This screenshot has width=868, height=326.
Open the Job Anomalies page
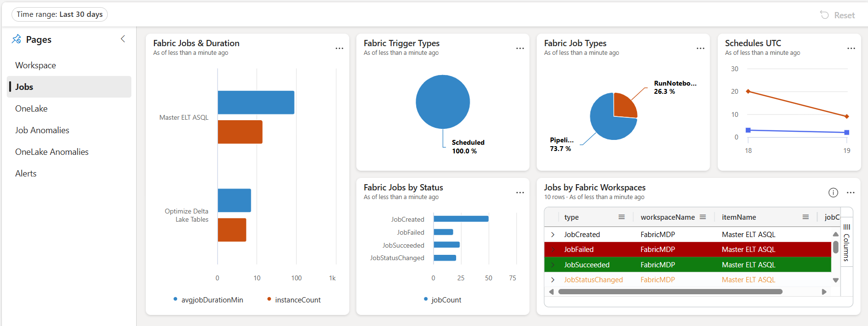[42, 130]
